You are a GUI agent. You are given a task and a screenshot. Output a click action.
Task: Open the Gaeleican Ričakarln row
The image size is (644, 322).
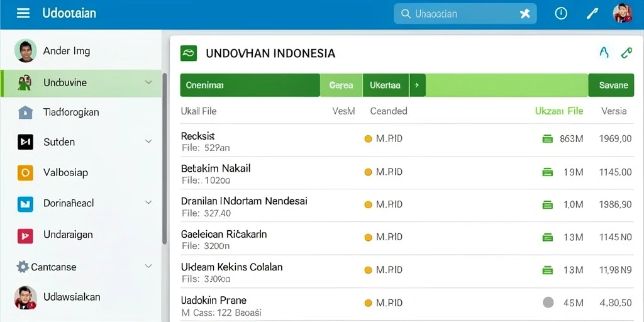(407, 238)
